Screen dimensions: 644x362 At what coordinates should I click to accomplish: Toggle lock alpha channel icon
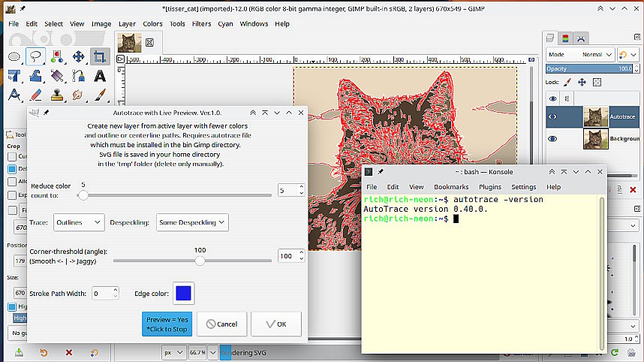pos(597,82)
